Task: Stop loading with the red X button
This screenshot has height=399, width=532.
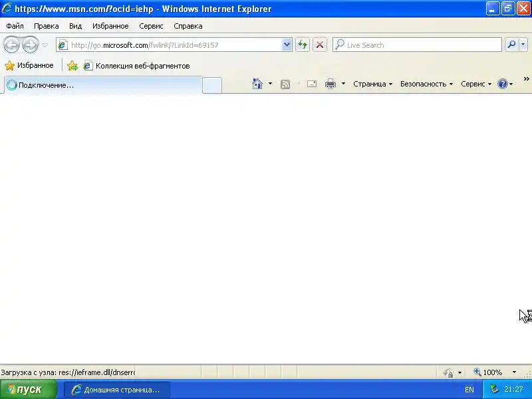Action: click(x=320, y=45)
